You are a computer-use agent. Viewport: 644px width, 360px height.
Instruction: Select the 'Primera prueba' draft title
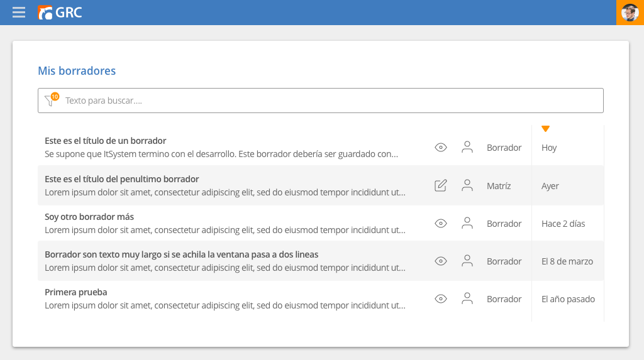tap(76, 292)
